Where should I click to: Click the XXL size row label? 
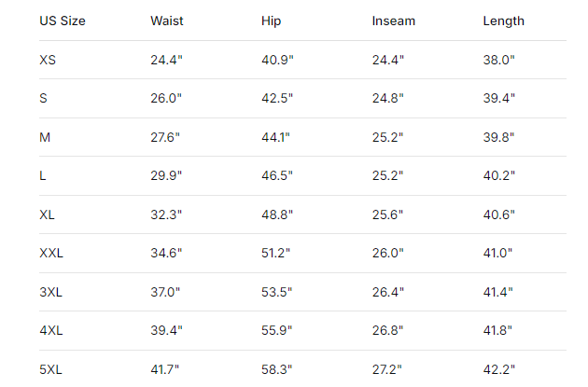click(x=50, y=253)
